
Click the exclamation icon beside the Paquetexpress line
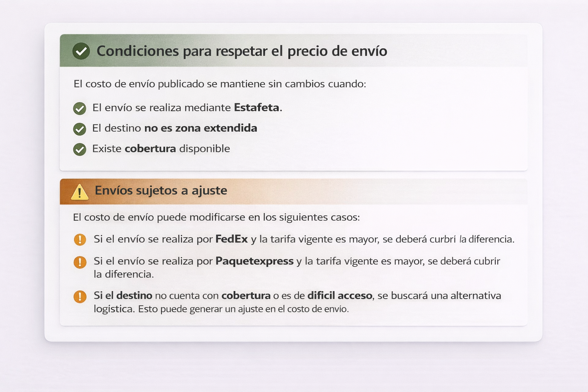[80, 262]
